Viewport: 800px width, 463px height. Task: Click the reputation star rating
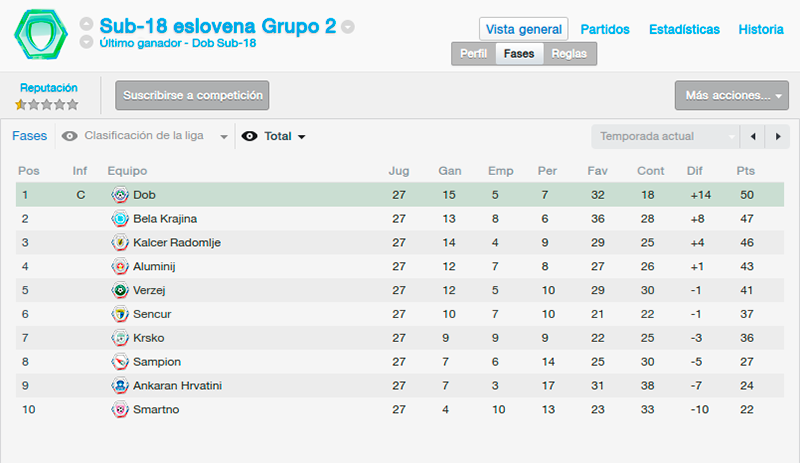47,105
